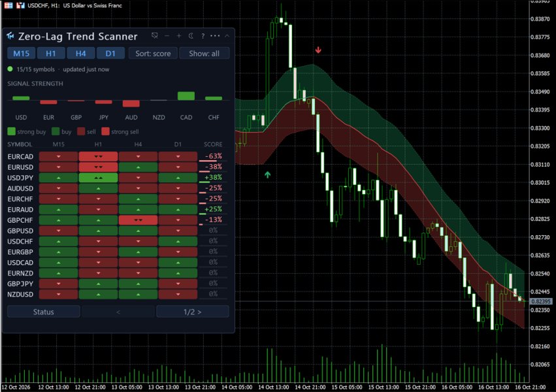Click the H4 column header in table
Screen dimensions: 556x392
[138, 144]
